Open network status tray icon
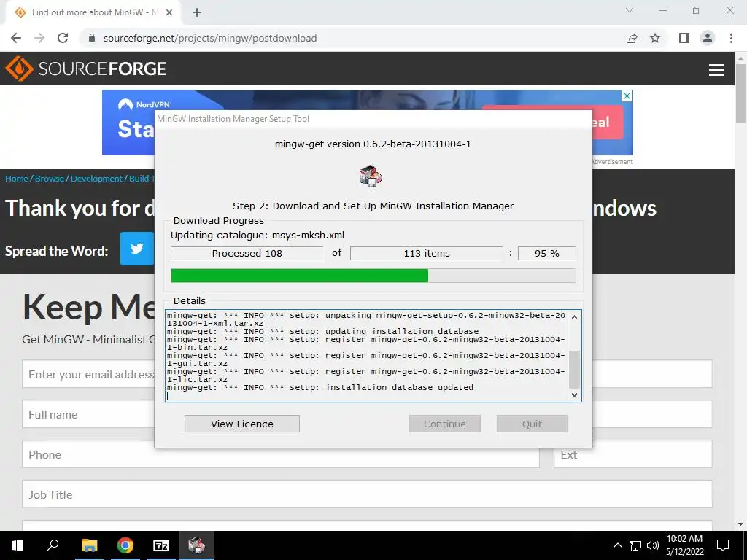Image resolution: width=747 pixels, height=560 pixels. coord(635,545)
